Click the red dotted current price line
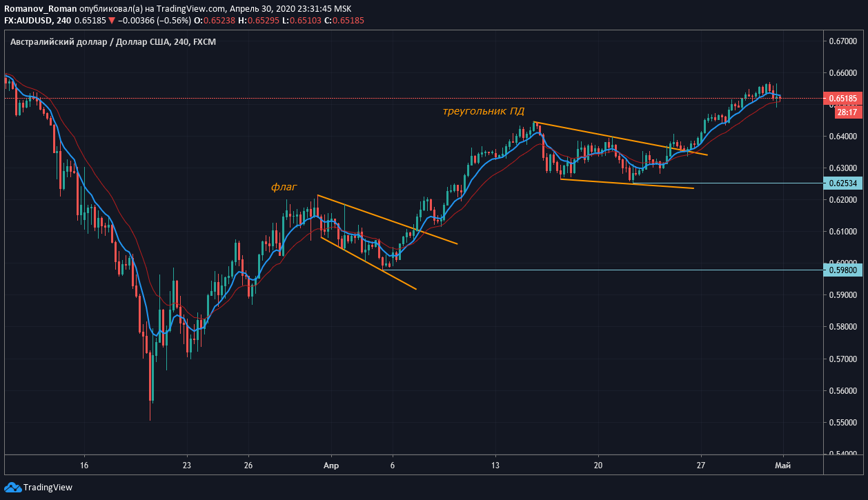Viewport: 868px width, 500px height. click(x=414, y=99)
